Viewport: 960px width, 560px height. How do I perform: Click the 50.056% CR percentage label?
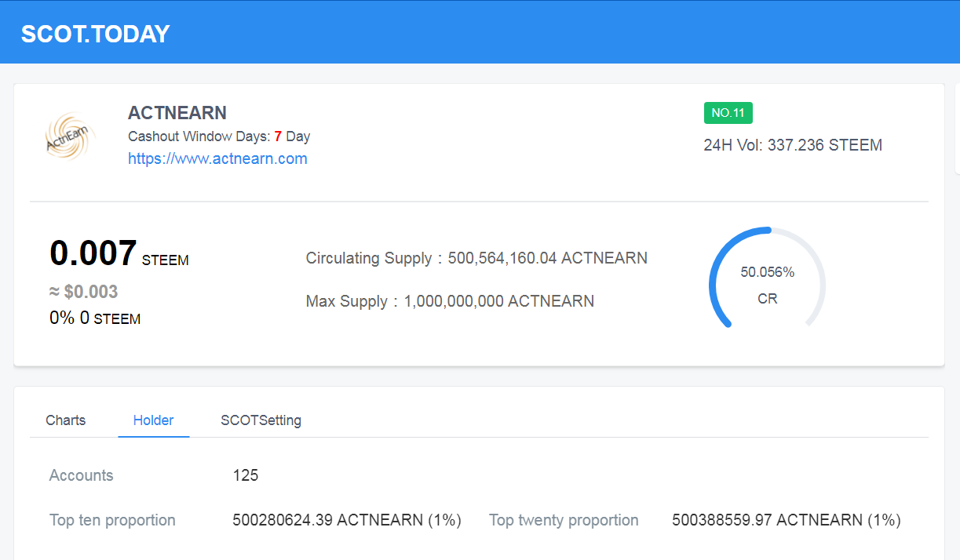tap(768, 272)
